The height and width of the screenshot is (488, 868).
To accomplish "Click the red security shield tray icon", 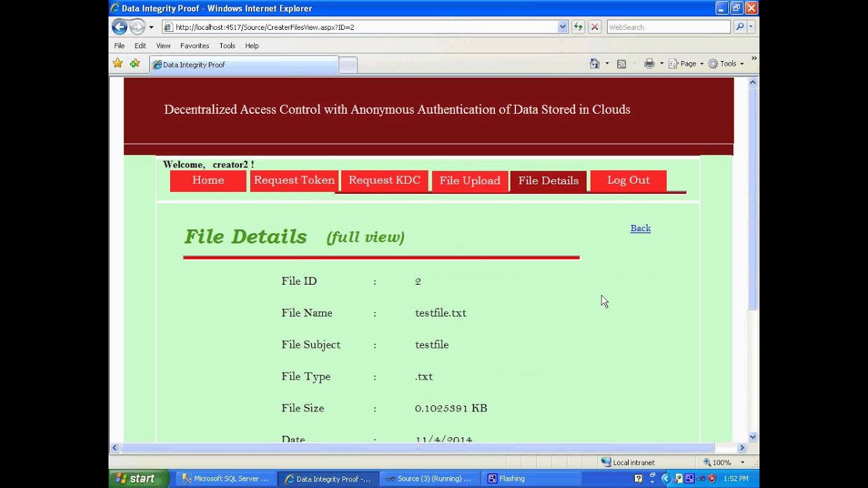I will tap(712, 479).
